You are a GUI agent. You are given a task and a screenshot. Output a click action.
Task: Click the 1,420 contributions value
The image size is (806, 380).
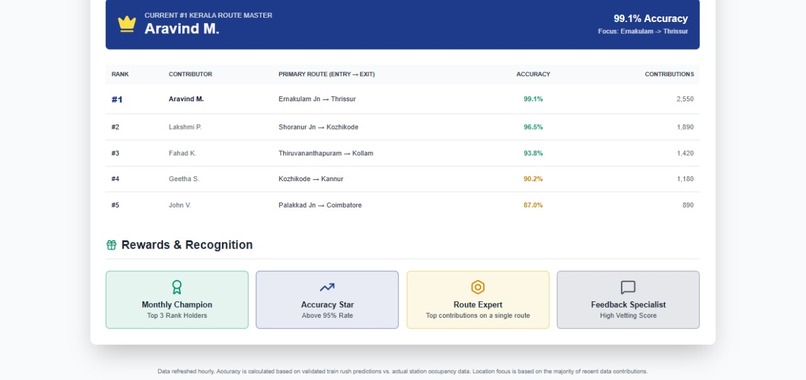coord(685,153)
